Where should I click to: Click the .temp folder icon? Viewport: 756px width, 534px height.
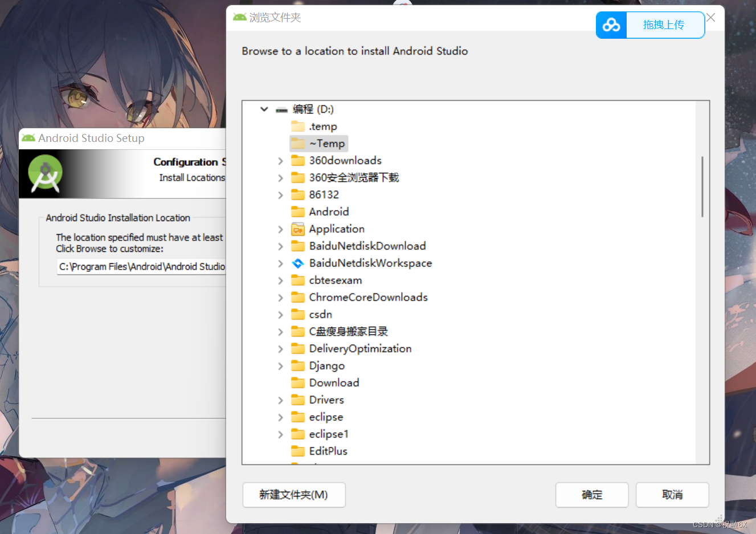[x=298, y=126]
